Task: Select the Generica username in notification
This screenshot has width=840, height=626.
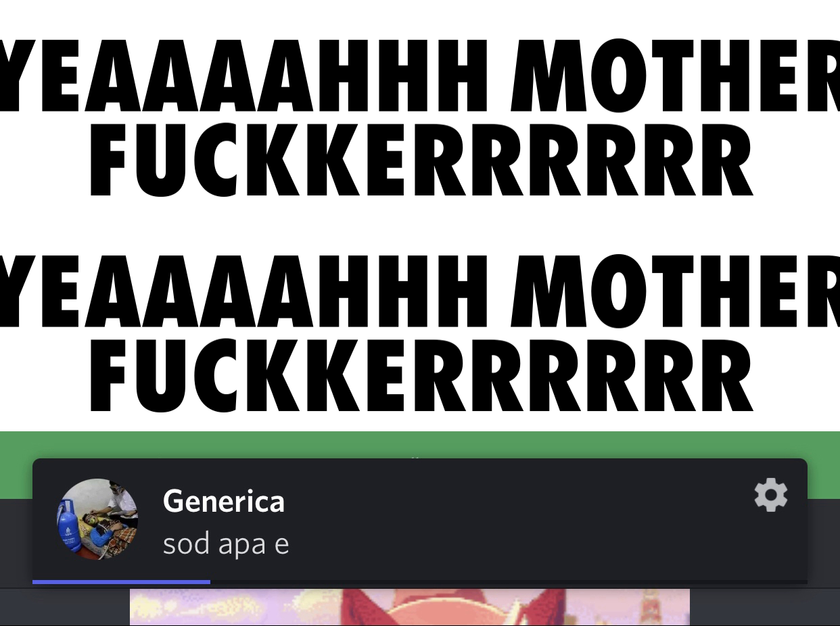Action: point(224,501)
